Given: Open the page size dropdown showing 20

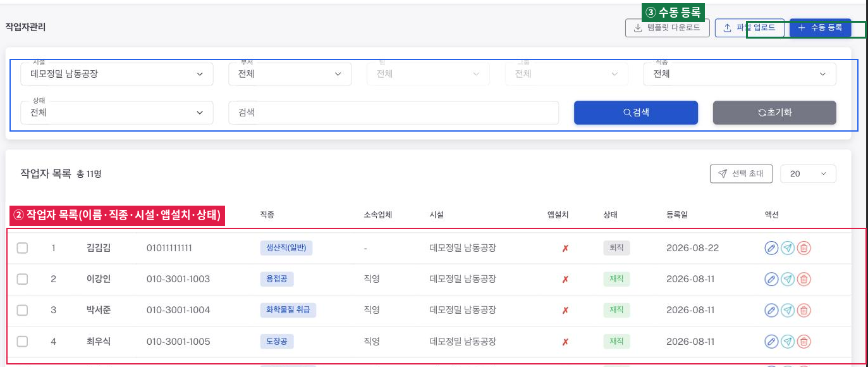Looking at the screenshot, I should coord(809,173).
